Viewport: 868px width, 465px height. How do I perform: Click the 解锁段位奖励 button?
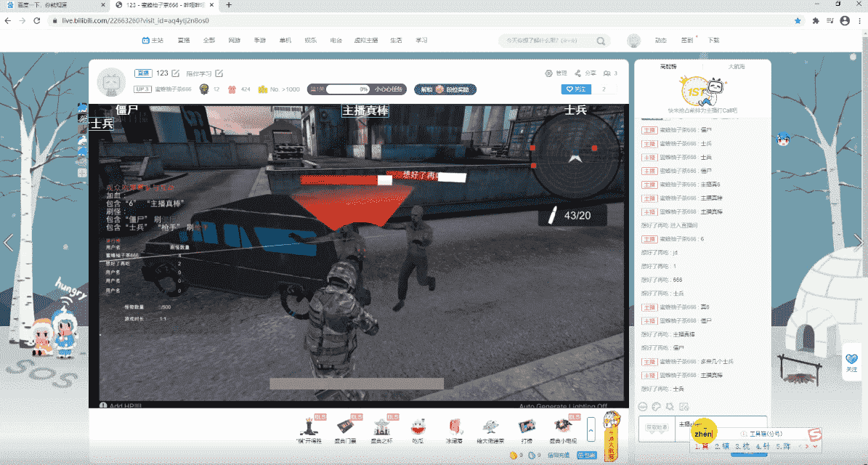click(x=445, y=89)
